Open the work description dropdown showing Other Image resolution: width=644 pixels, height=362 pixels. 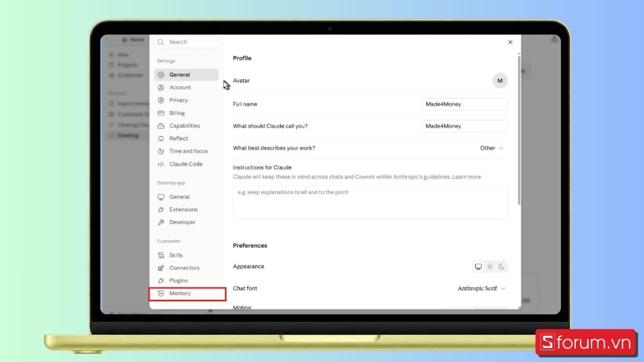coord(492,148)
